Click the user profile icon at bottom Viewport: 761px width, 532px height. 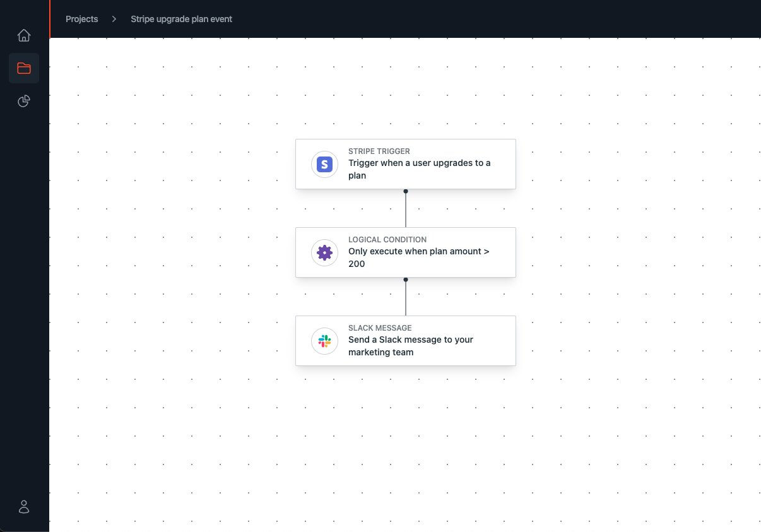(x=24, y=507)
